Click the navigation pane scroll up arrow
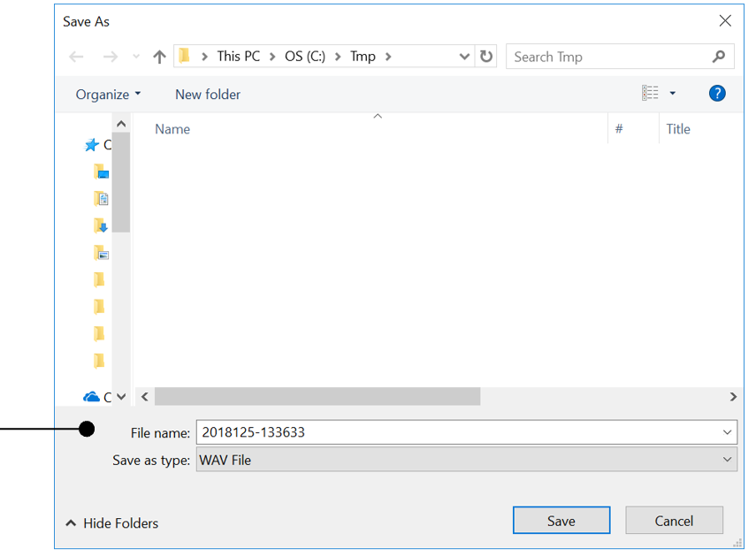756x556 pixels. point(121,124)
